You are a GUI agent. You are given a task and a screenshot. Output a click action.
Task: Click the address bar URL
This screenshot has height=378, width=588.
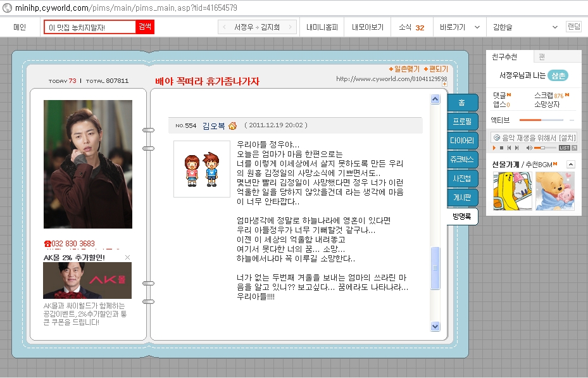click(126, 8)
